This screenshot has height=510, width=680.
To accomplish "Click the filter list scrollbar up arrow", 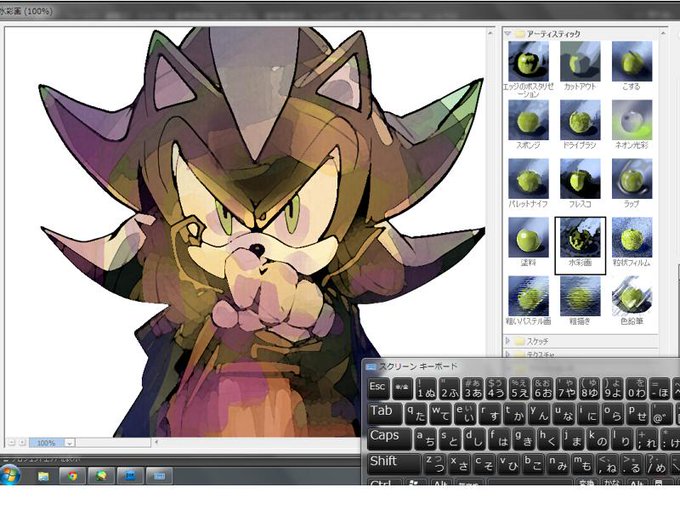I will pos(663,33).
